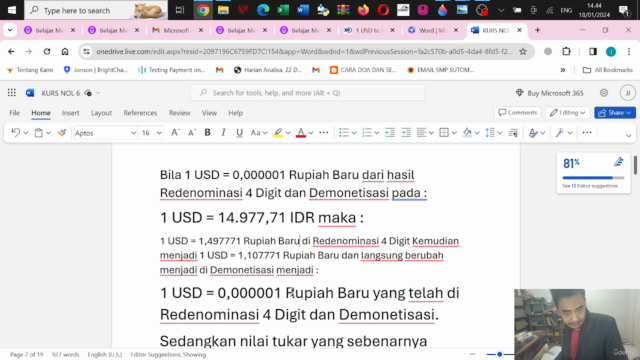Switch to the References tab
The image size is (640, 360).
pyautogui.click(x=140, y=113)
